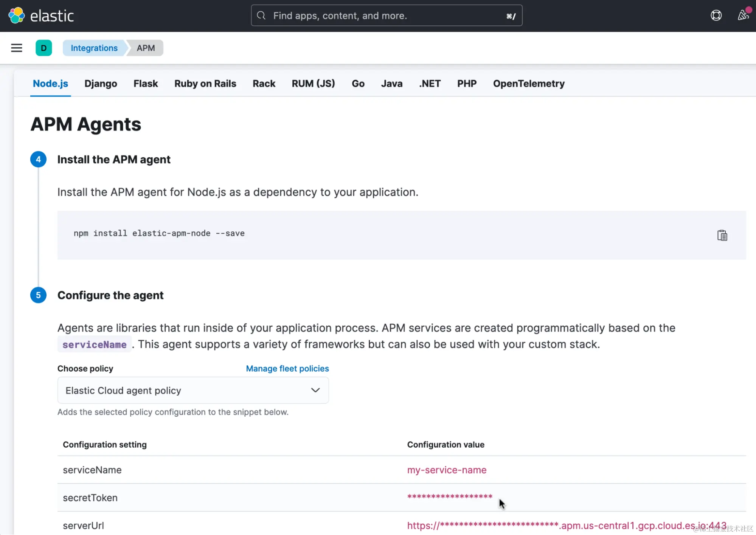Open the Manage fleet policies link

click(x=287, y=368)
